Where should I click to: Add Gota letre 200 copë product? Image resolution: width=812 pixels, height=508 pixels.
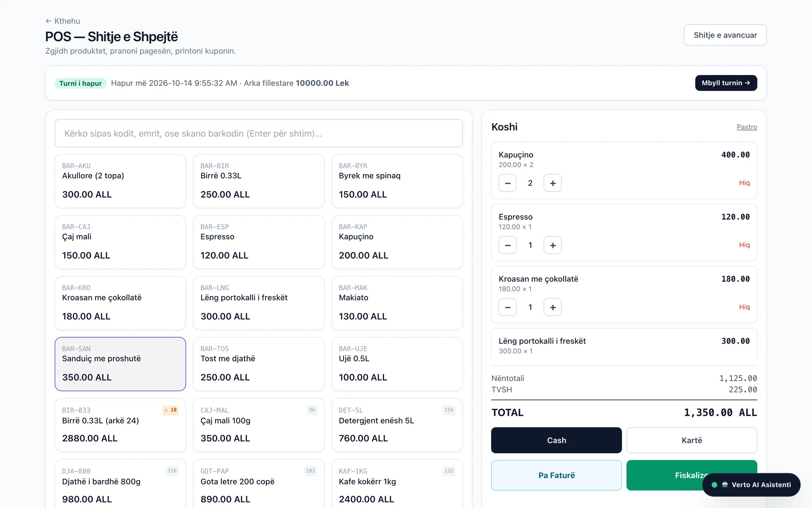click(259, 484)
